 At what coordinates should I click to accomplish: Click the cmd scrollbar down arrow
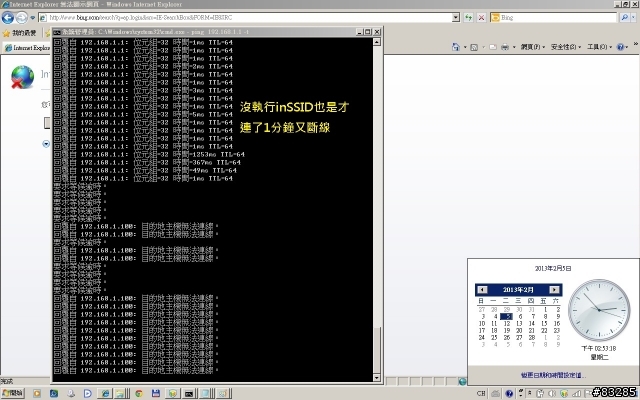[377, 378]
